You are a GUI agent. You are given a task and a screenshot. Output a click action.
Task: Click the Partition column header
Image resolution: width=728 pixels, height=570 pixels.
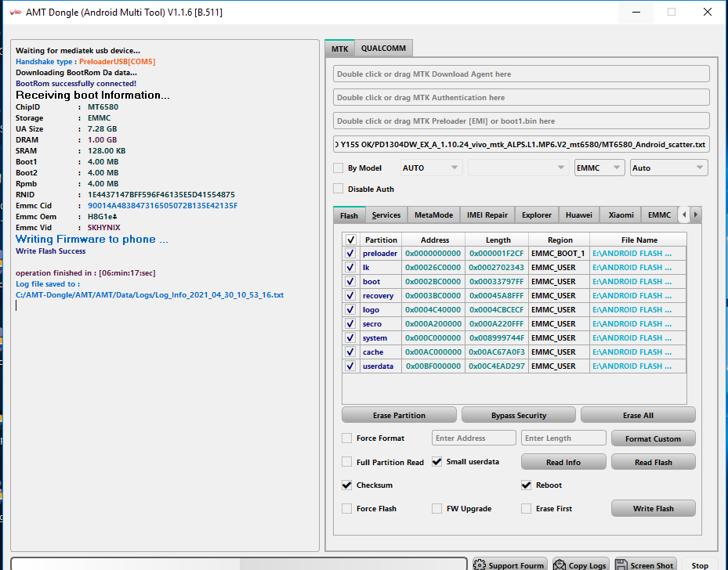[x=381, y=240]
